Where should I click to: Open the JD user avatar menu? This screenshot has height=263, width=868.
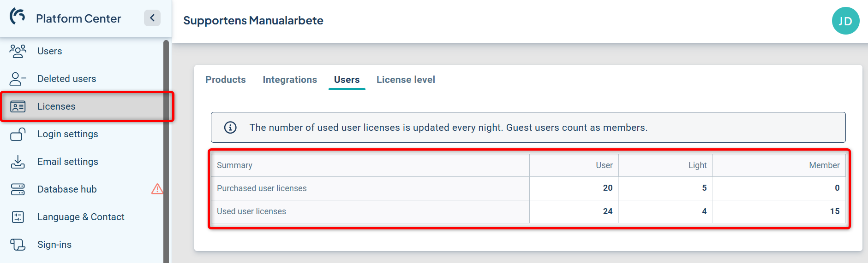[x=845, y=21]
